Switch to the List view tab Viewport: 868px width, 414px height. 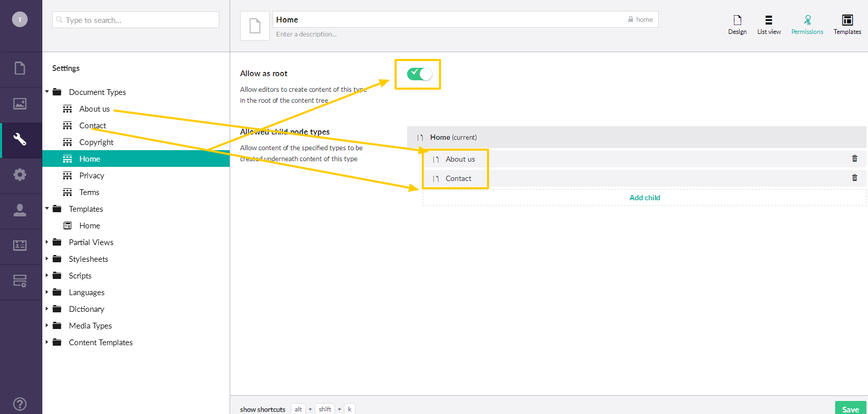click(x=769, y=25)
